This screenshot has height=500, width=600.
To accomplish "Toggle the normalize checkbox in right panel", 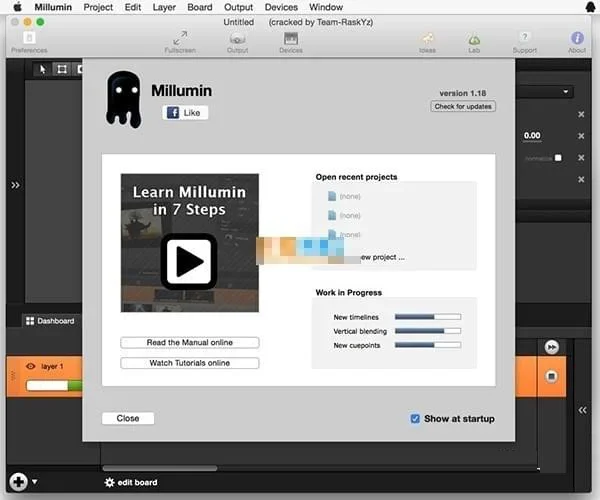I will (x=558, y=158).
